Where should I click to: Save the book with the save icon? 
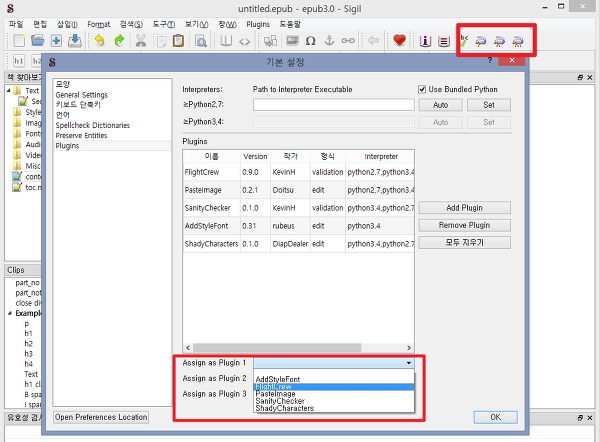(75, 40)
